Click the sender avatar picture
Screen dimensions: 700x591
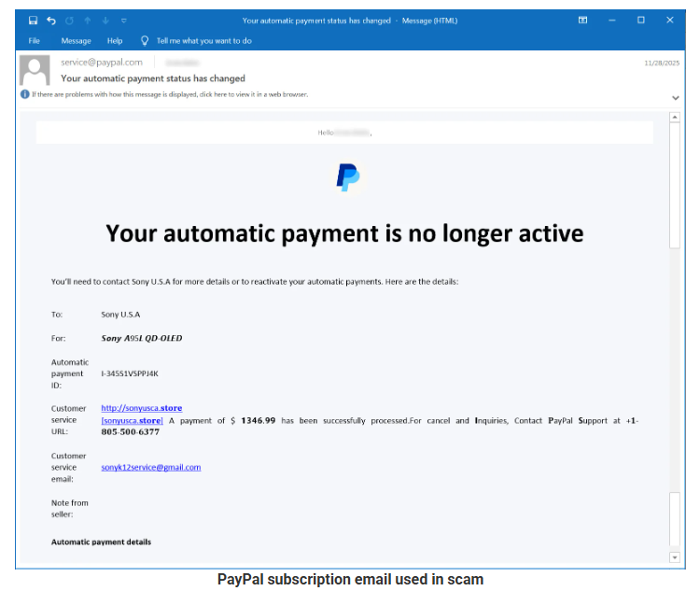coord(35,70)
